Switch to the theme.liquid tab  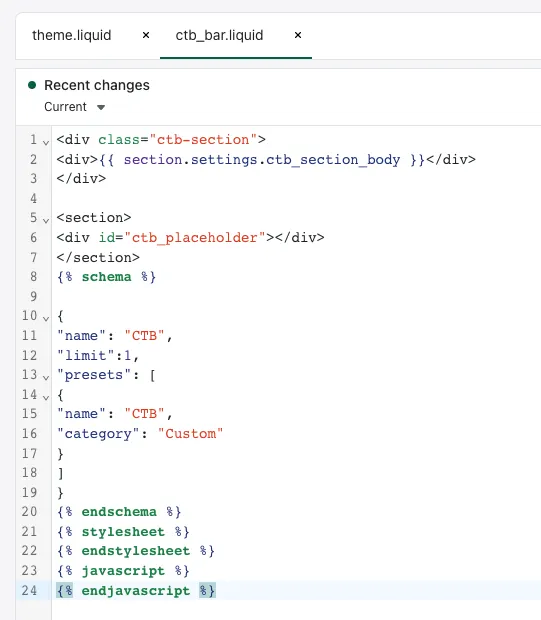72,35
